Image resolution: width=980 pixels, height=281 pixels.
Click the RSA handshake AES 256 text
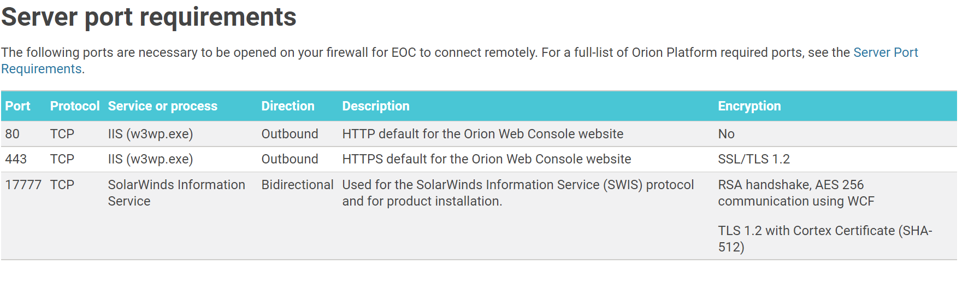click(x=796, y=193)
